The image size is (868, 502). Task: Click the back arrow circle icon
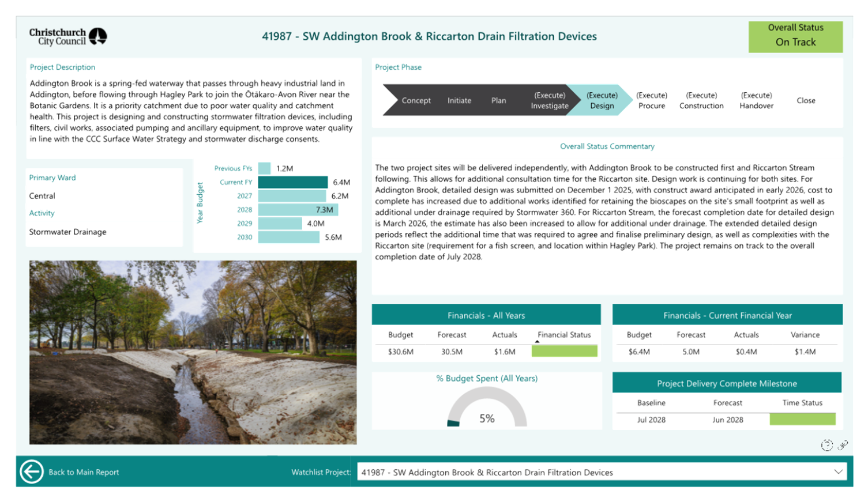(31, 471)
